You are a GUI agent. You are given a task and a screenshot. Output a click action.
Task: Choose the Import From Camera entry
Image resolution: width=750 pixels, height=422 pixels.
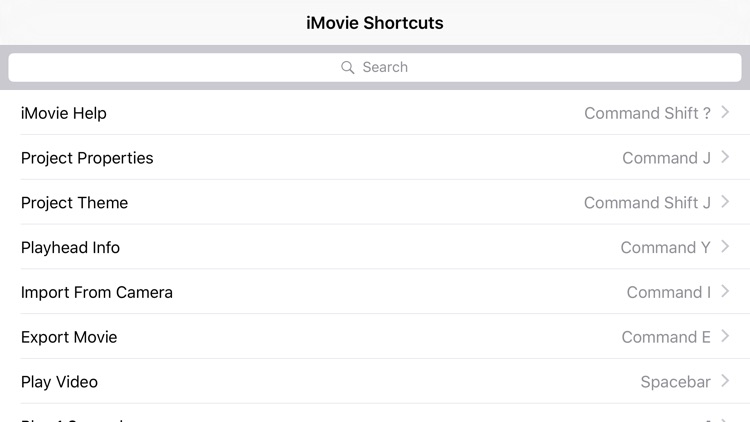click(97, 293)
